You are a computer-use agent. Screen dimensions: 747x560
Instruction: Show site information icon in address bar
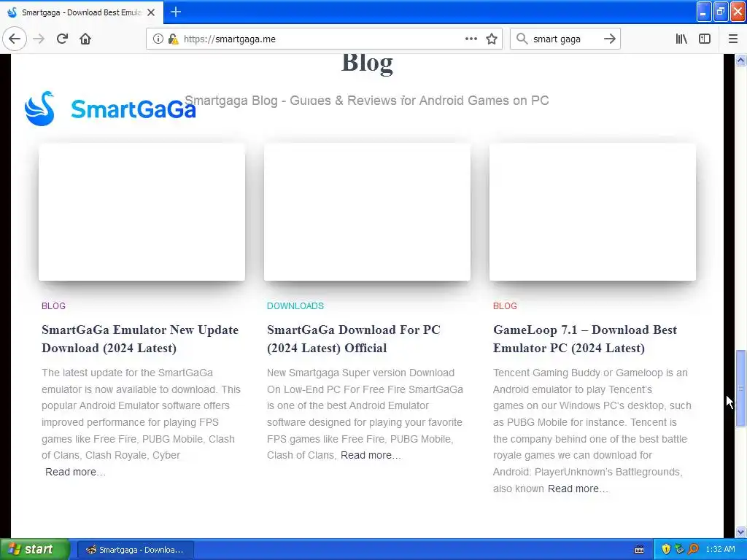pos(158,39)
